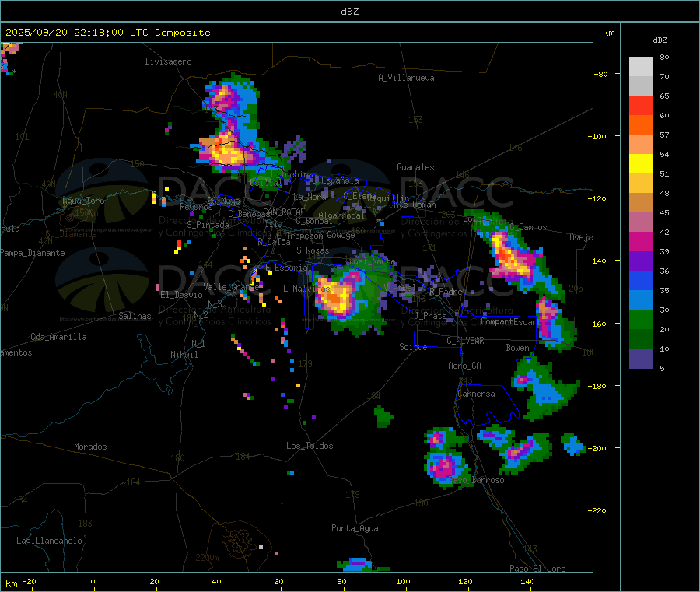Click the Nihuil map label

click(x=184, y=355)
